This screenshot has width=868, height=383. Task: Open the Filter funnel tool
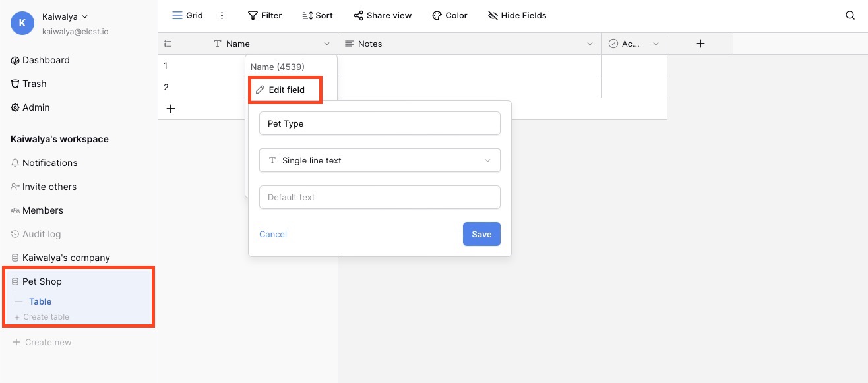coord(253,15)
